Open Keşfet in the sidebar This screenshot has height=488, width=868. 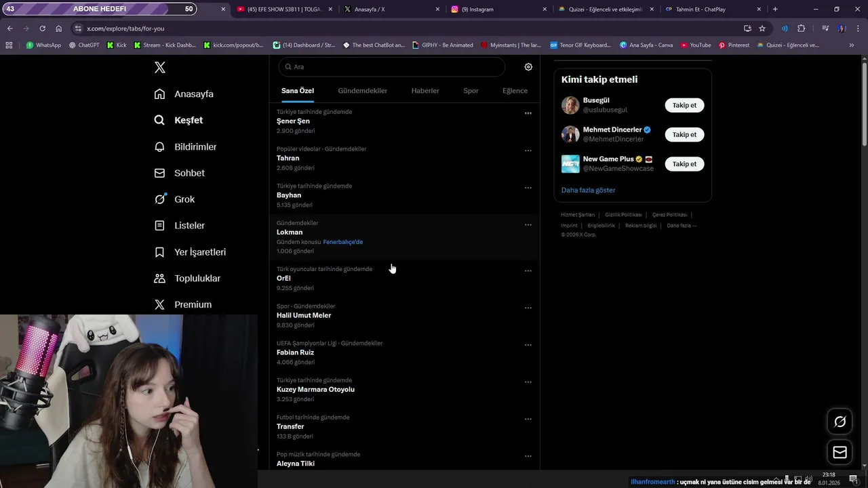coord(178,120)
